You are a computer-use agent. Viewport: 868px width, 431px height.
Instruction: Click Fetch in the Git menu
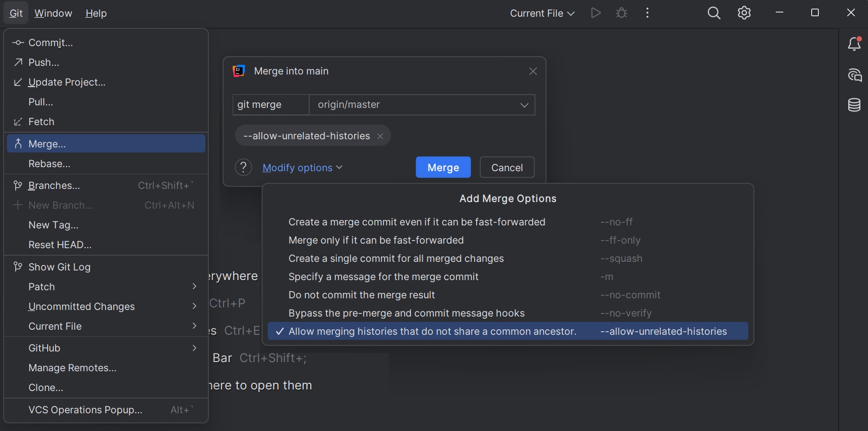106,122
